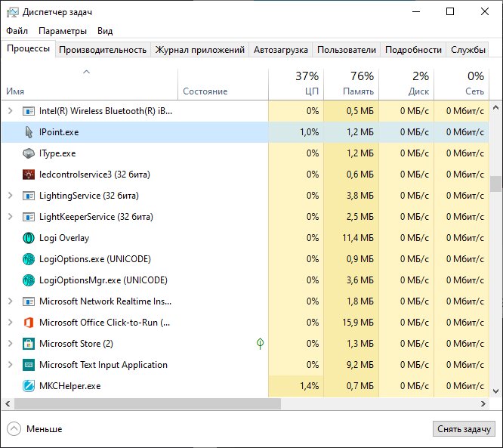Expand the LightKeeperService process group

11,217
